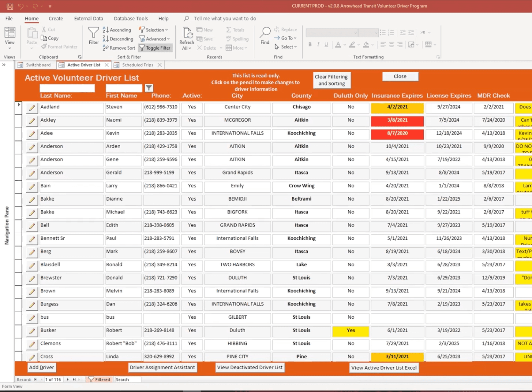Viewport: 532px width, 392px height.
Task: Open the Advanced filter dropdown
Action: point(154,39)
